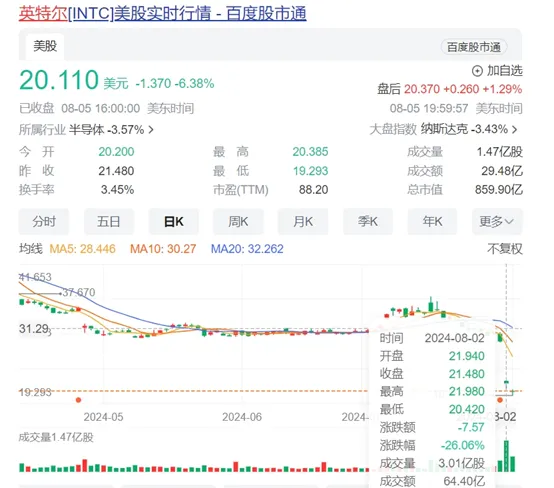
Task: Click the tooltip 涨跌幅 -26.06% row
Action: [432, 445]
